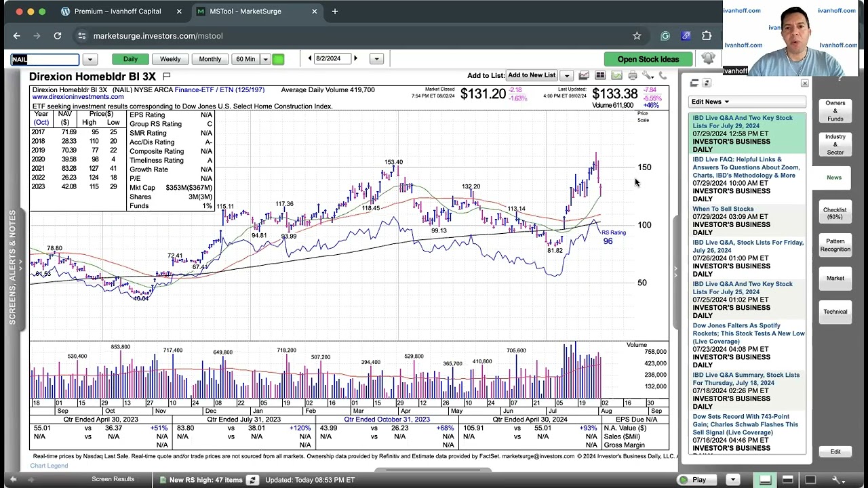
Task: Open Checklist (50%) side tab
Action: [835, 213]
